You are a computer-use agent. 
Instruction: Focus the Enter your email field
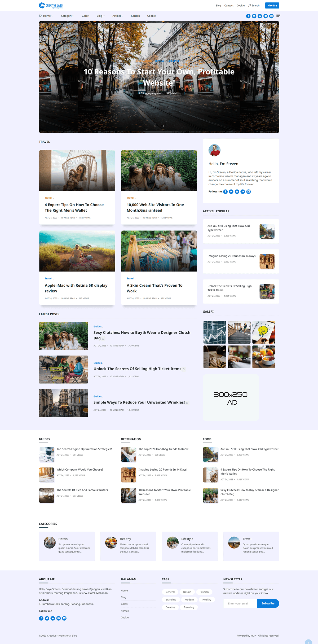click(x=240, y=603)
